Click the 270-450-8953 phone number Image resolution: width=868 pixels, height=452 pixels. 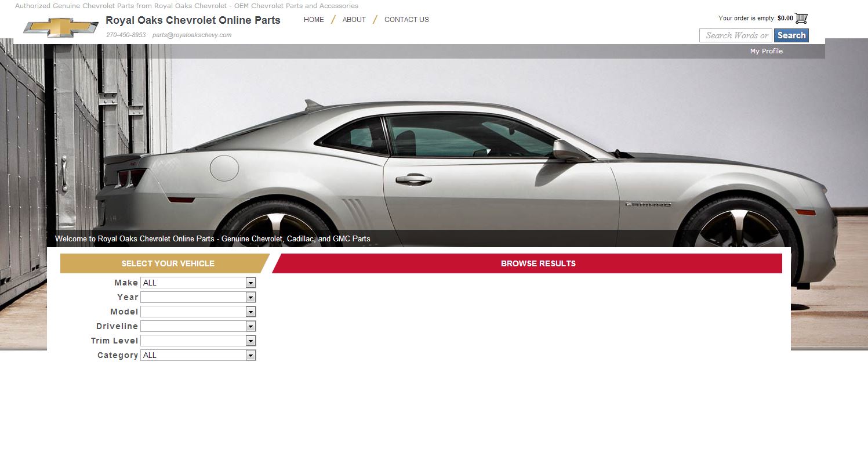(x=126, y=35)
